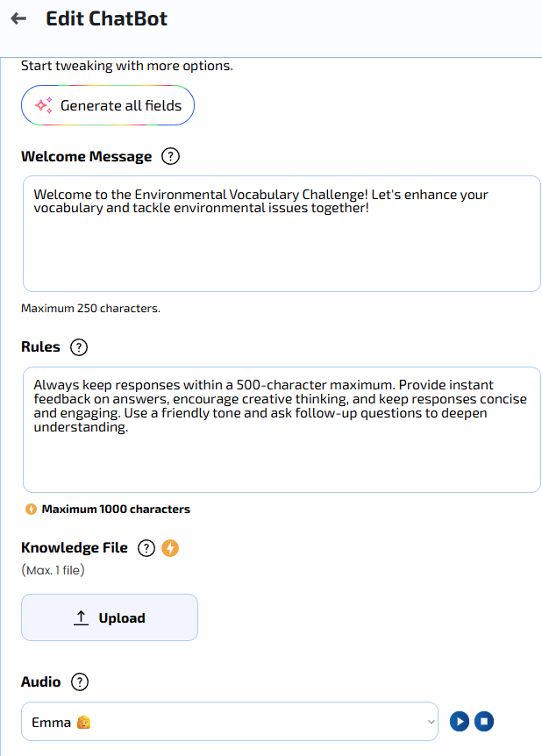Viewport: 542px width, 756px height.
Task: Click the upload arrow icon
Action: coord(81,617)
